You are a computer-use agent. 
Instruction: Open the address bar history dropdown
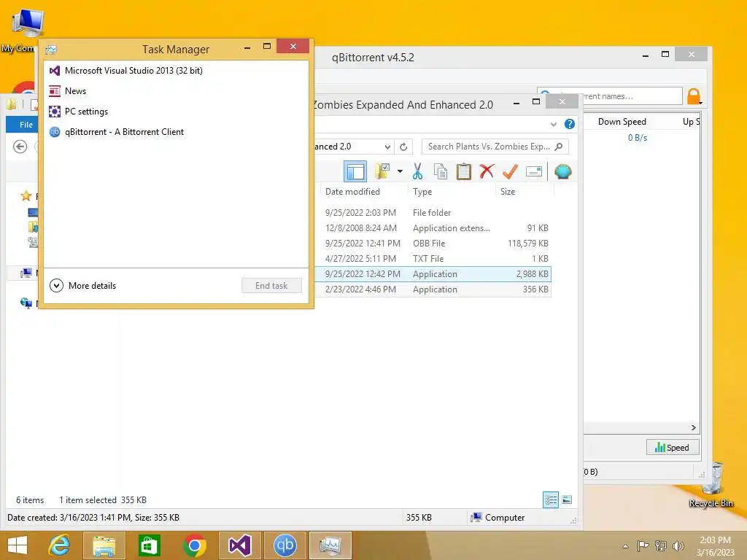[388, 147]
